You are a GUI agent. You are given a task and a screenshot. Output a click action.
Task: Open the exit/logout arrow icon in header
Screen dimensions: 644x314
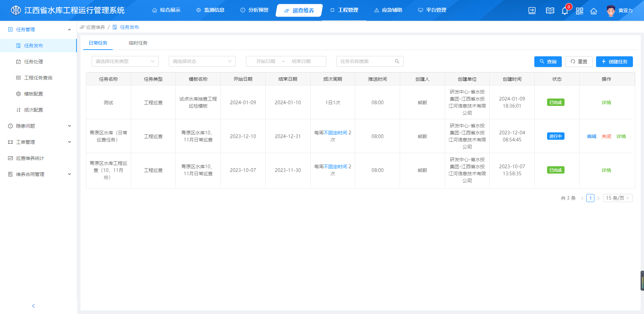coord(532,11)
